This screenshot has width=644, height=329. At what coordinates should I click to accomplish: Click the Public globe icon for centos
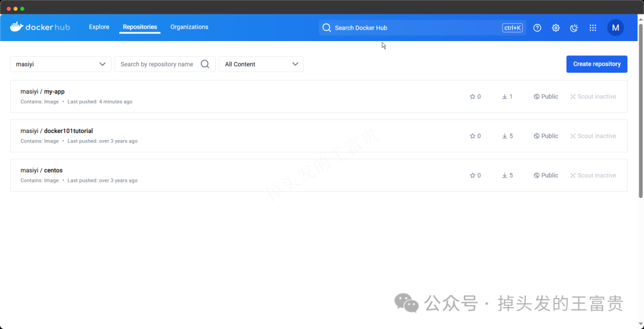pyautogui.click(x=537, y=175)
